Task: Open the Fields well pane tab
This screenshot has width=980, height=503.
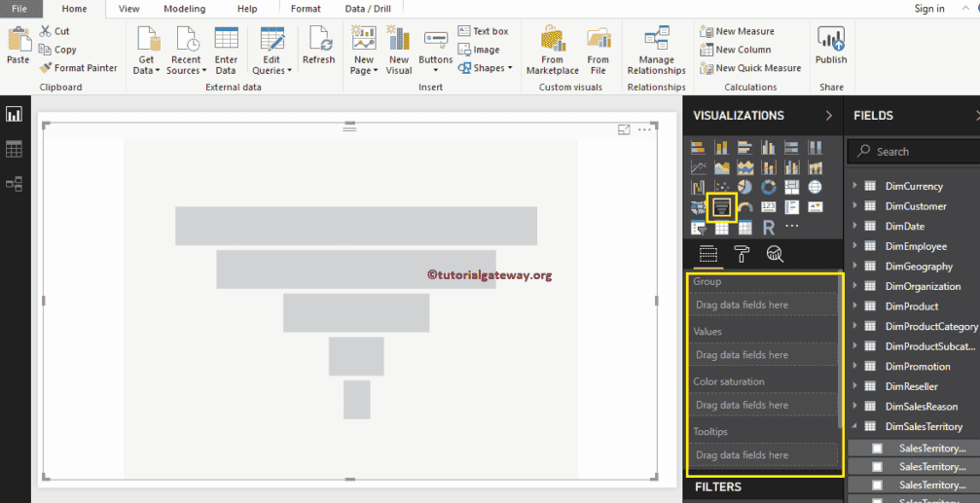Action: 708,254
